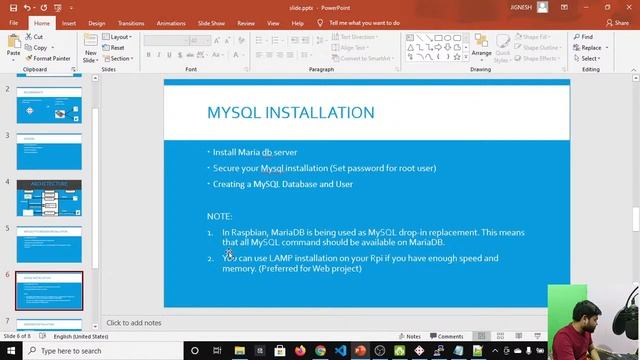Click the Clear All Formatting icon
Image resolution: width=640 pixels, height=360 pixels.
(241, 40)
